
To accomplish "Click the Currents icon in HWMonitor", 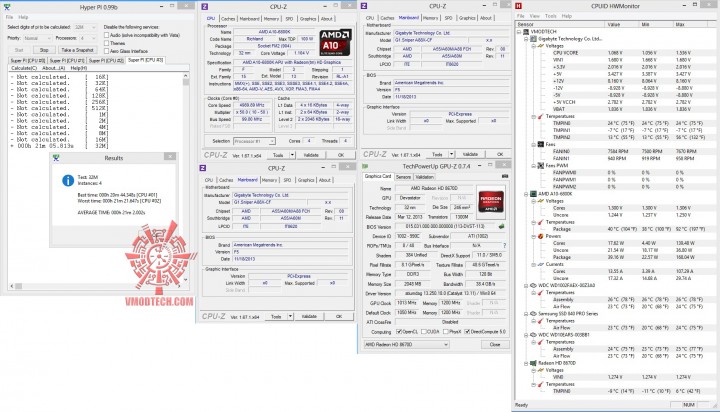I will [x=540, y=265].
